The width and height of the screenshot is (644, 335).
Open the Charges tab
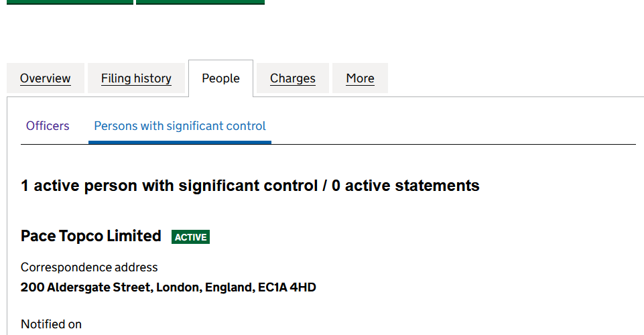point(293,78)
